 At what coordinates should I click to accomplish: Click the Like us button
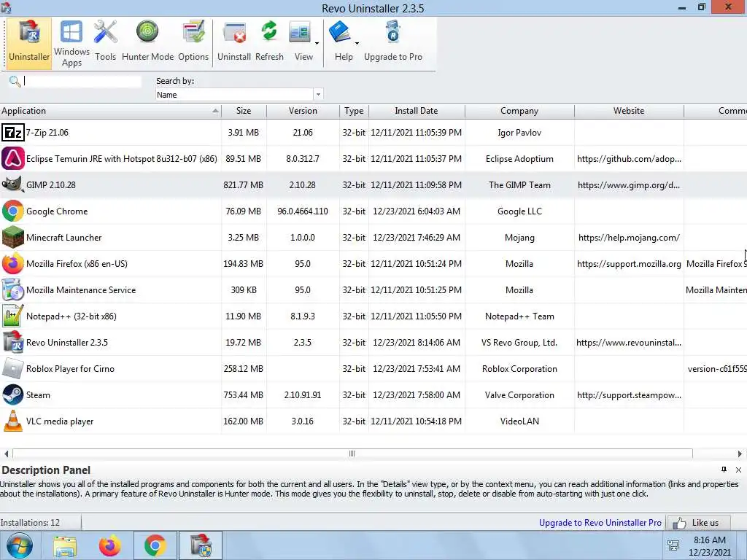tap(699, 522)
